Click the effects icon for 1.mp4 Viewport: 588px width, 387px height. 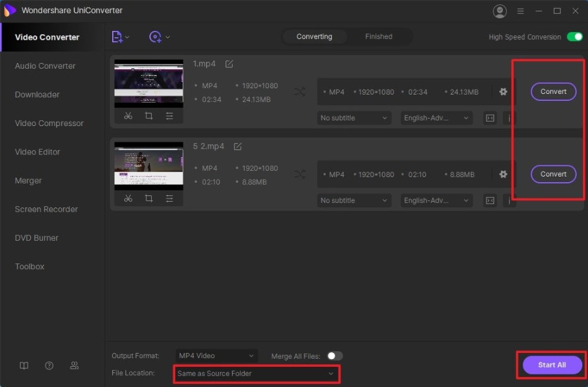[170, 116]
